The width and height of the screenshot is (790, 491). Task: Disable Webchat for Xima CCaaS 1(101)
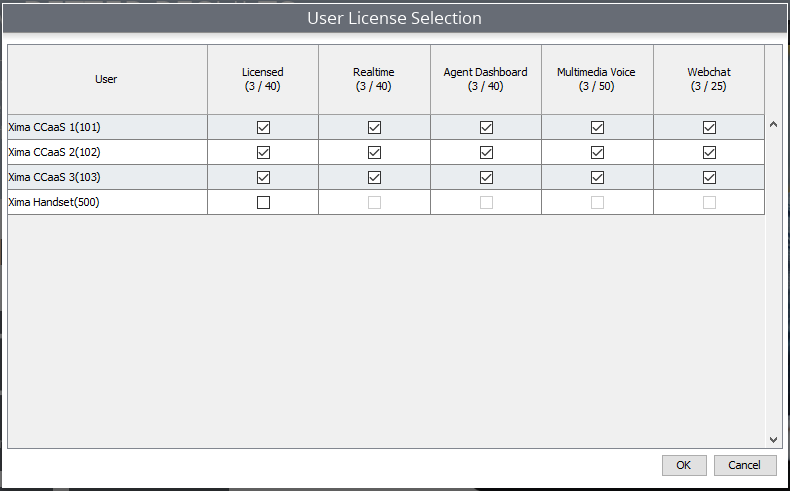click(709, 127)
